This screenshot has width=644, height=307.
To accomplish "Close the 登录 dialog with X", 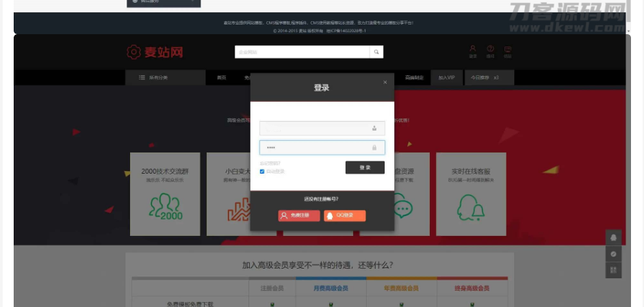I will click(x=385, y=82).
